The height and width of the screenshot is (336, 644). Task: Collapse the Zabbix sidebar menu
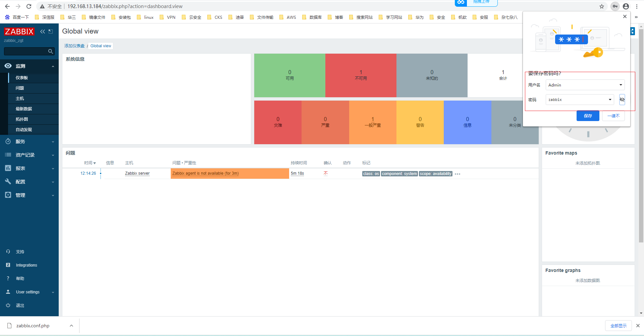click(43, 32)
